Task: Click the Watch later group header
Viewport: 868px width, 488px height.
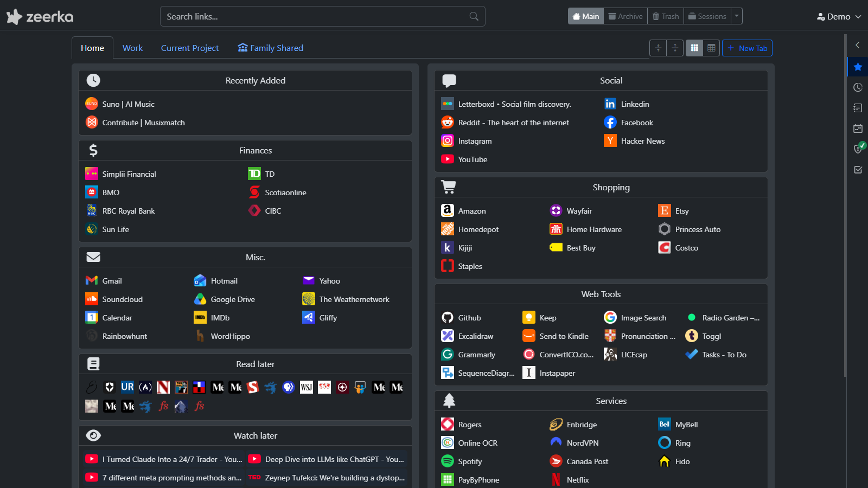Action: click(x=245, y=435)
